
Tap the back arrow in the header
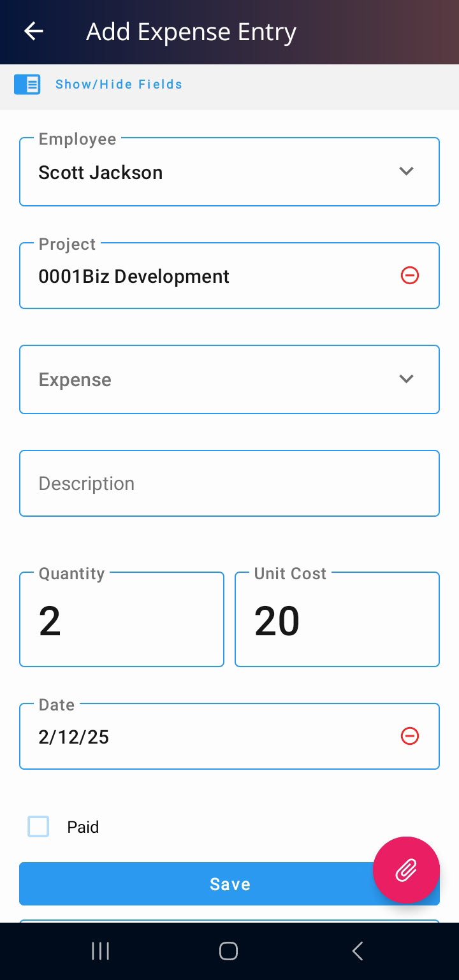pyautogui.click(x=33, y=31)
